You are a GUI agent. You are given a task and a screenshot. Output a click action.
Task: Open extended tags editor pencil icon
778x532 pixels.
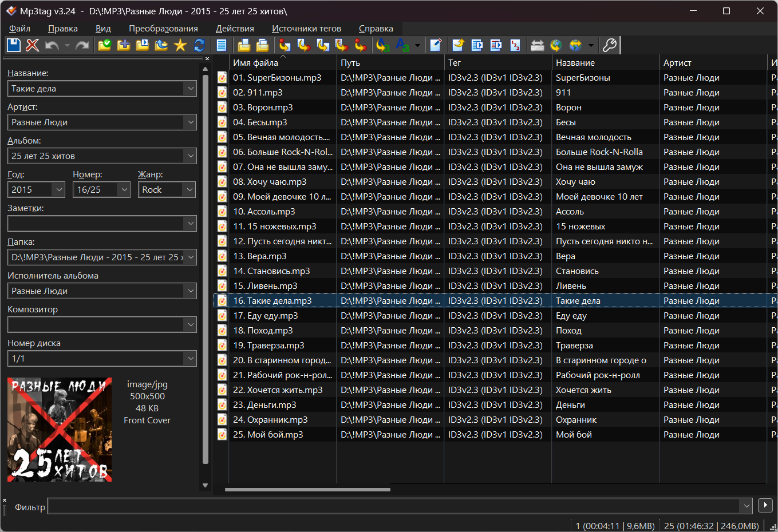point(436,45)
